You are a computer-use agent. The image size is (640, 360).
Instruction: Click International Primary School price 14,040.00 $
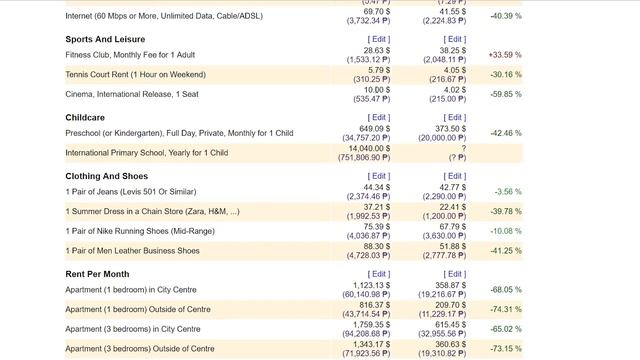[369, 149]
